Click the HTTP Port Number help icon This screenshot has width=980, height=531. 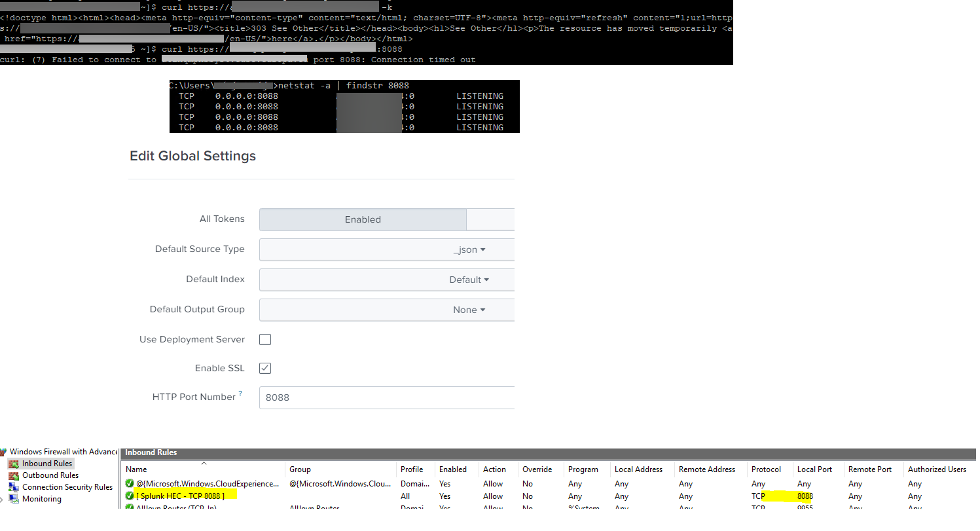coord(240,394)
